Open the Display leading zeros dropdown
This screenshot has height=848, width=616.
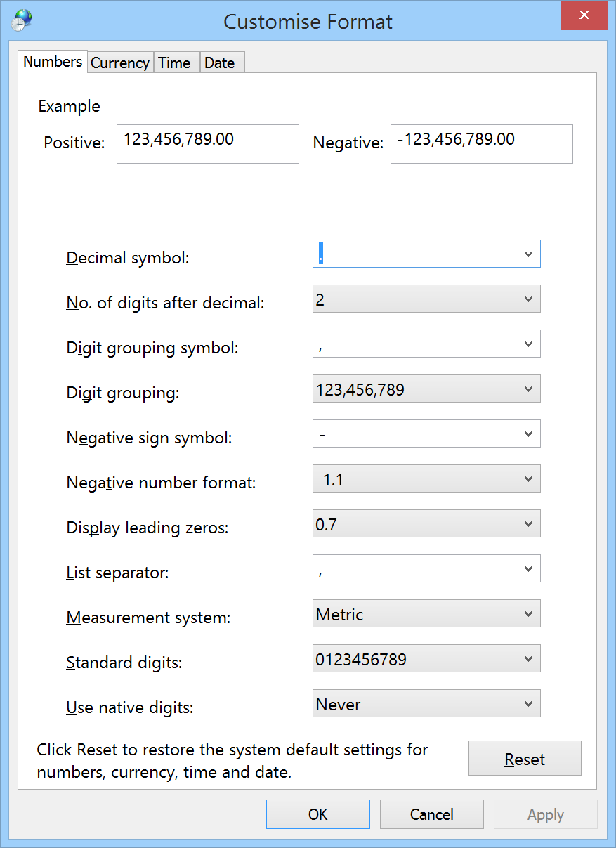[426, 524]
